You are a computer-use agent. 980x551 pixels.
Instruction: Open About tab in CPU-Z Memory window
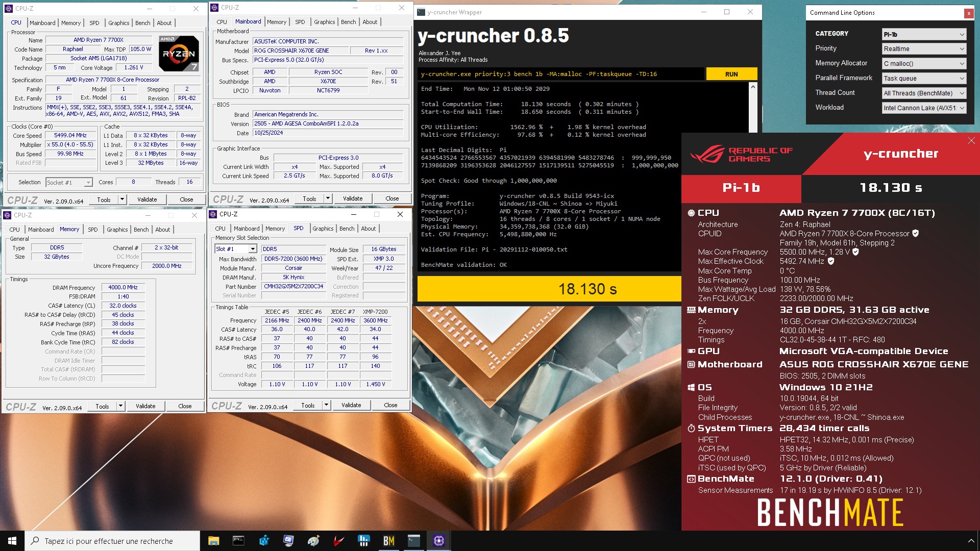tap(162, 230)
